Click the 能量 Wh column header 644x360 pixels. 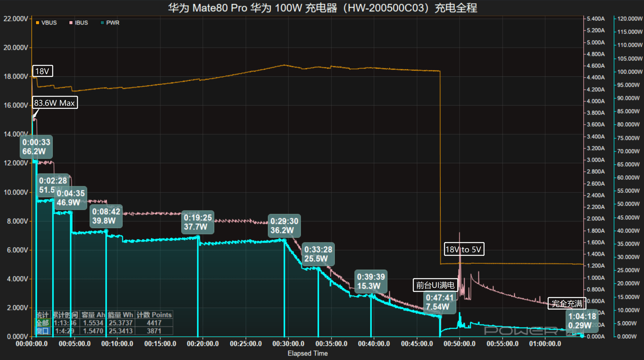[x=120, y=315]
